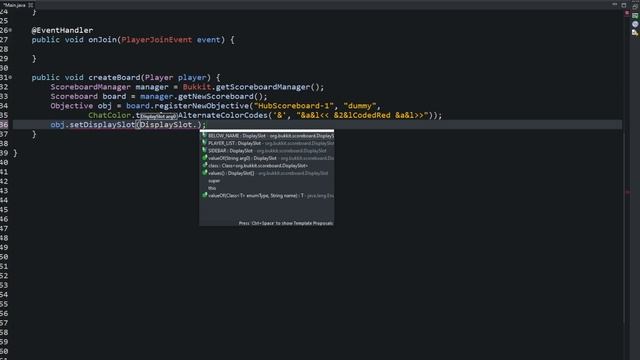640x360 pixels.
Task: Click getNewScoreboard call on line 33
Action: [x=216, y=96]
